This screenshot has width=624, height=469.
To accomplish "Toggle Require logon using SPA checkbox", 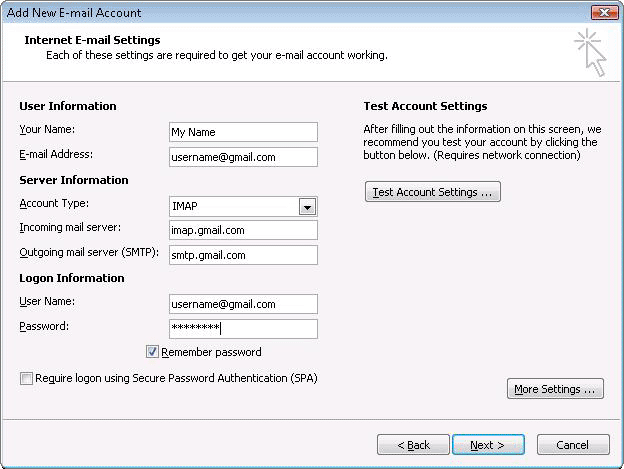I will (26, 379).
